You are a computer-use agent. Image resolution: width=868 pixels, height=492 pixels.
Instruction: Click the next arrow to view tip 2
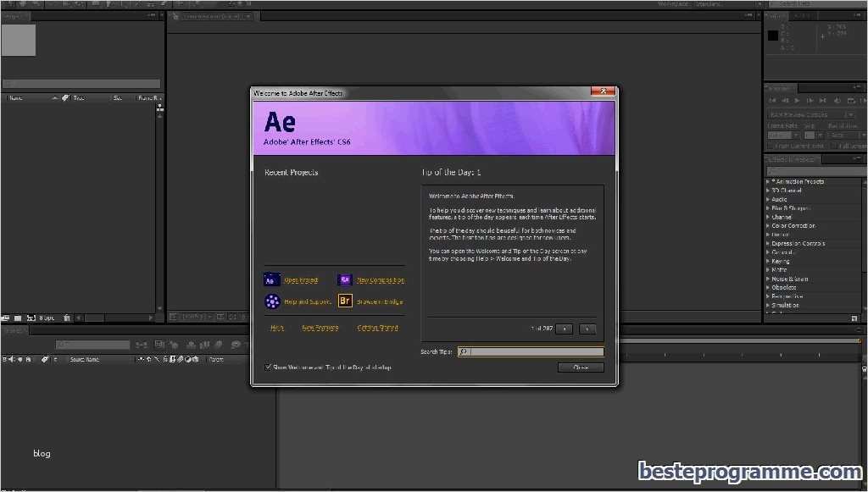(587, 329)
